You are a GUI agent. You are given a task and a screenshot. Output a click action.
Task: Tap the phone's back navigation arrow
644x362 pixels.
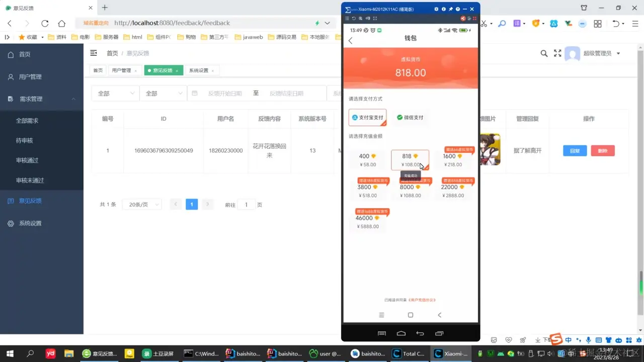[x=439, y=315]
